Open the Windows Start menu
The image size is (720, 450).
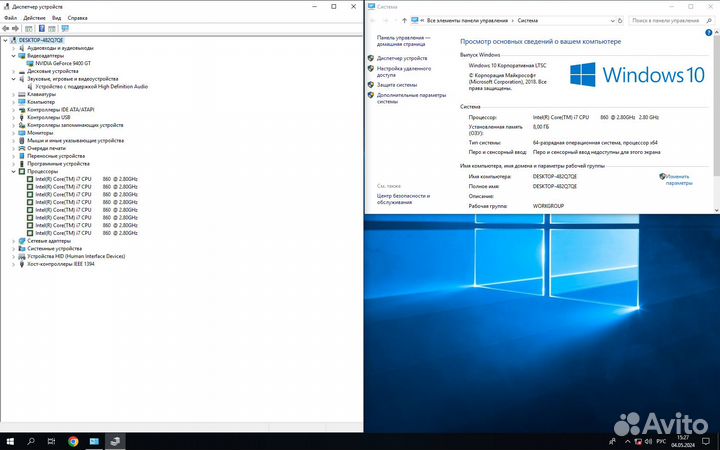click(x=10, y=440)
